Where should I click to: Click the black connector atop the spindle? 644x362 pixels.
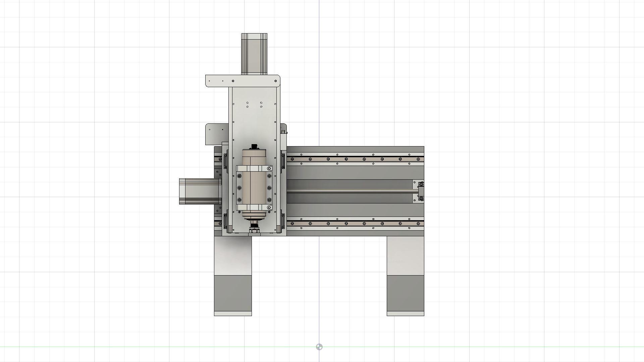pos(254,146)
